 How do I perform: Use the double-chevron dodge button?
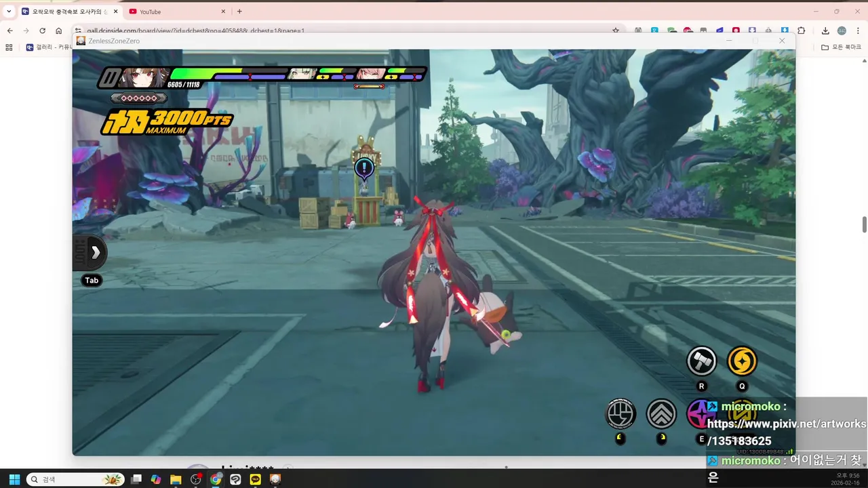pyautogui.click(x=661, y=413)
